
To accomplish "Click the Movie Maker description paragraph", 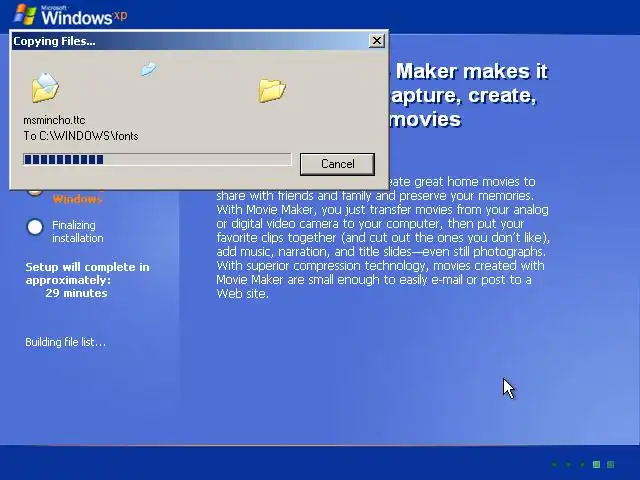I will pos(383,238).
